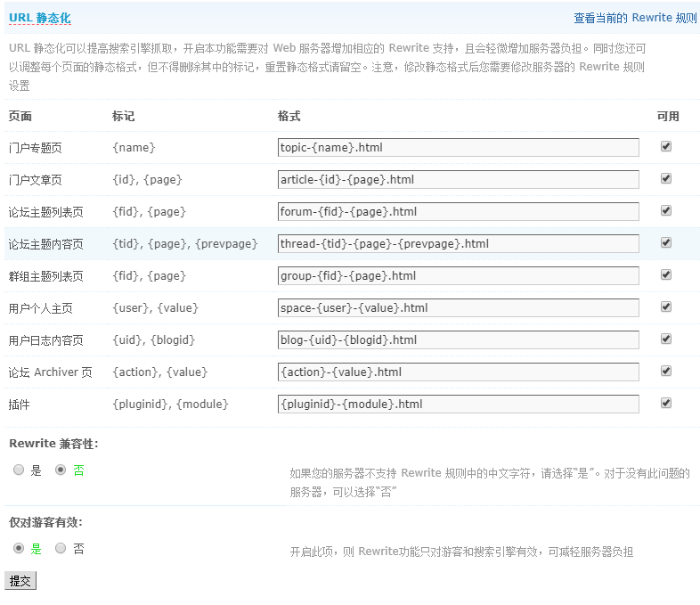This screenshot has width=700, height=605.
Task: Select 是 for Rewrite 兼容性
Action: tap(19, 470)
